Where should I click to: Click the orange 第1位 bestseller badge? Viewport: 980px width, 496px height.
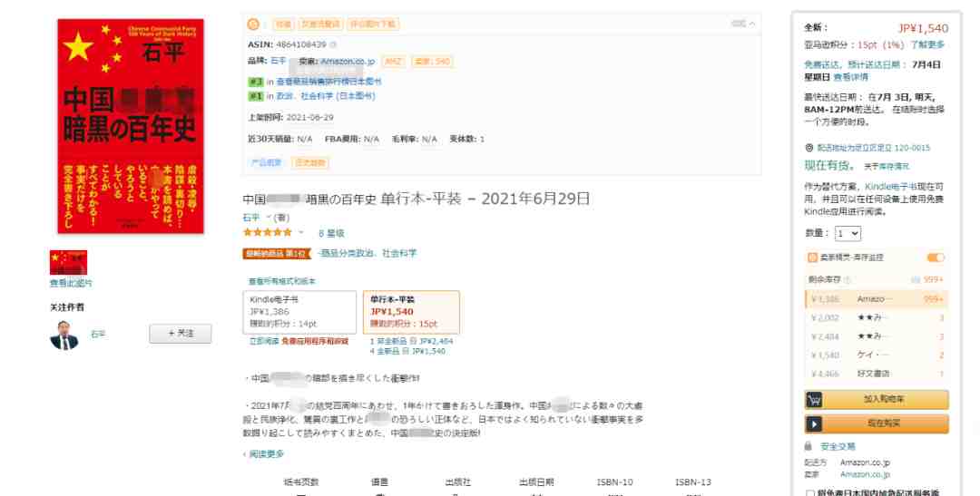click(x=276, y=254)
